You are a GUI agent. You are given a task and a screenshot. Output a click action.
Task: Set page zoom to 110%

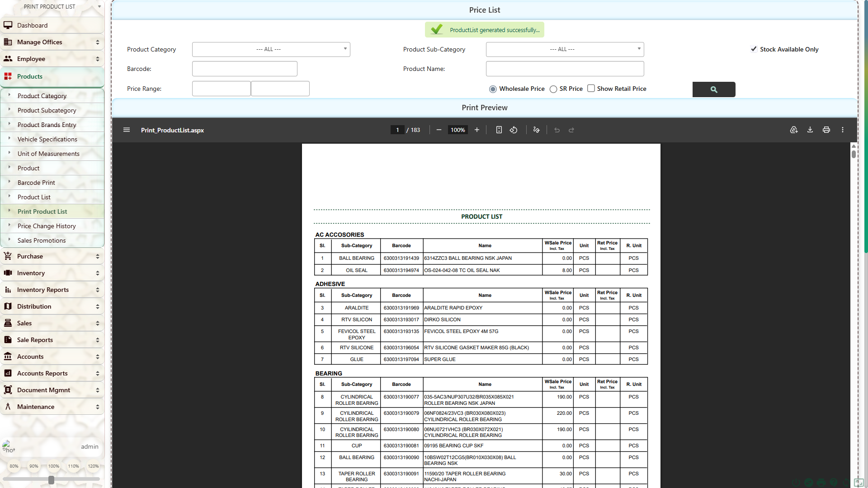(73, 466)
